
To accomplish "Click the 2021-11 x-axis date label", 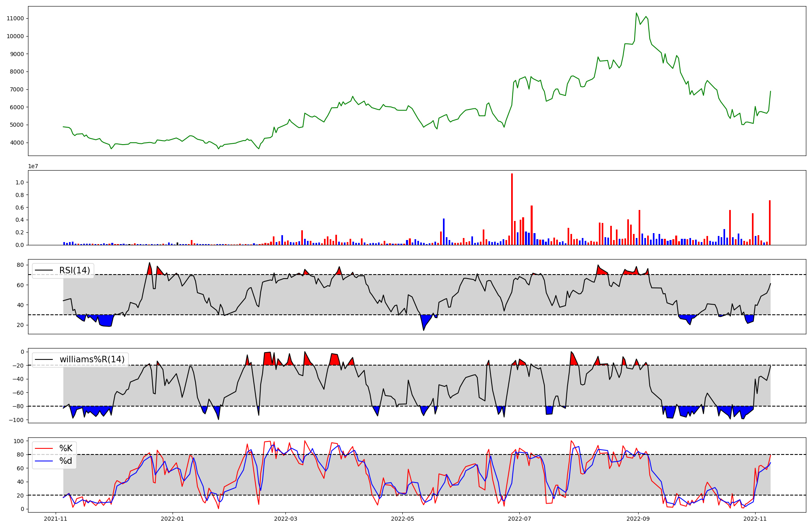I will point(56,518).
